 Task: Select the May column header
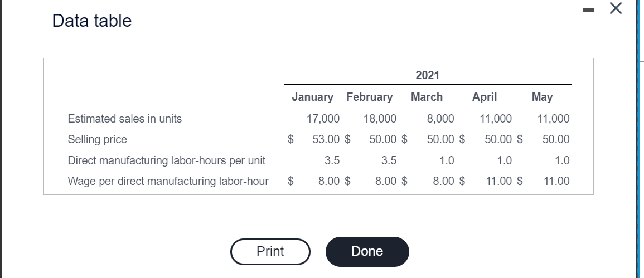point(542,97)
